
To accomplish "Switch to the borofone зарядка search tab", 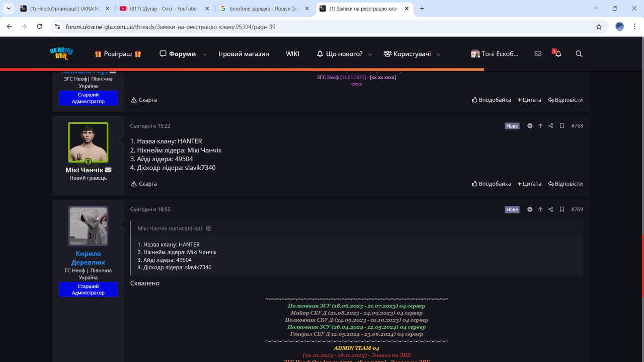I will point(264,9).
